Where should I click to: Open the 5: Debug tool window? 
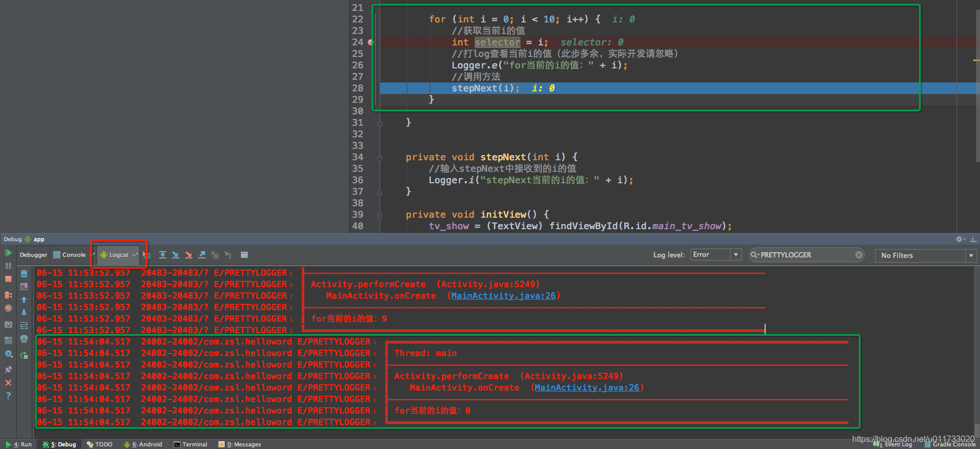click(59, 444)
